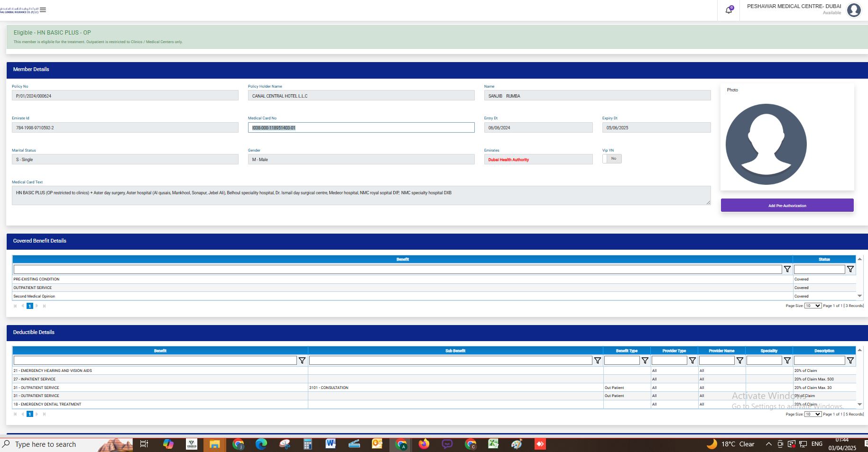868x452 pixels.
Task: Click the Medical Card No field
Action: 360,127
